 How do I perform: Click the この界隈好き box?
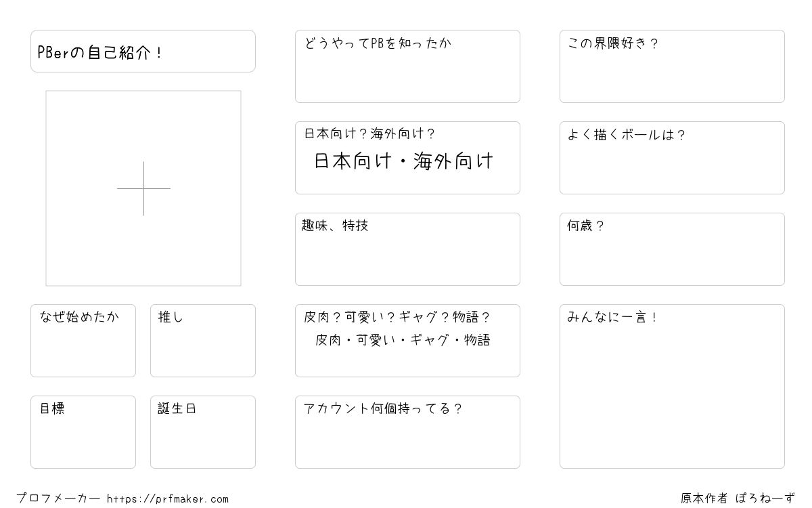tap(672, 66)
